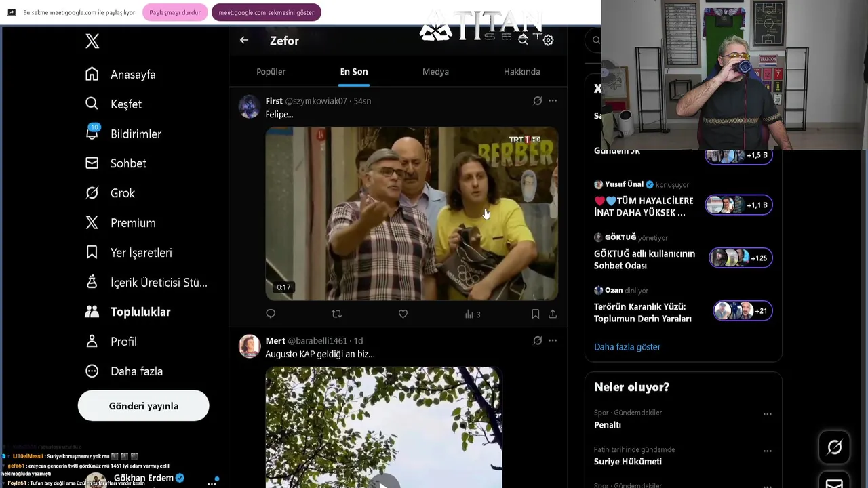868x488 pixels.
Task: Click the search icon in Zefor header
Action: click(x=524, y=40)
